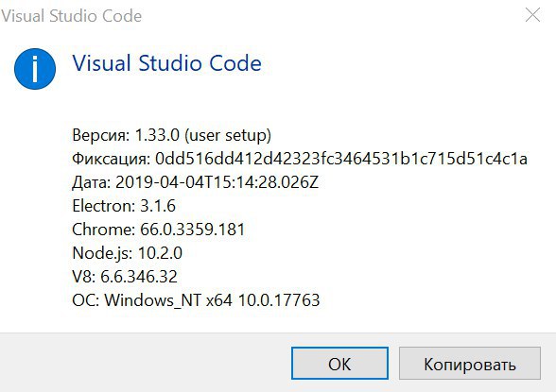Click the word Фиксация label
This screenshot has width=556, height=392.
(x=112, y=159)
